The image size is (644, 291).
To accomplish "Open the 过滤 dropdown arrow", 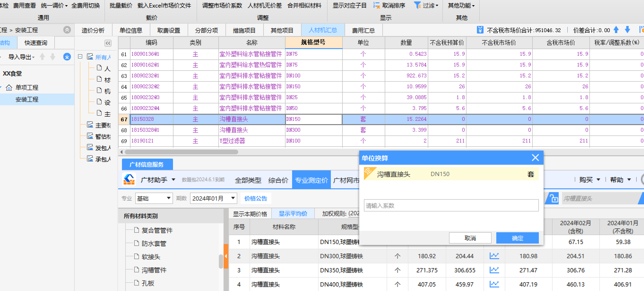I will pyautogui.click(x=437, y=5).
